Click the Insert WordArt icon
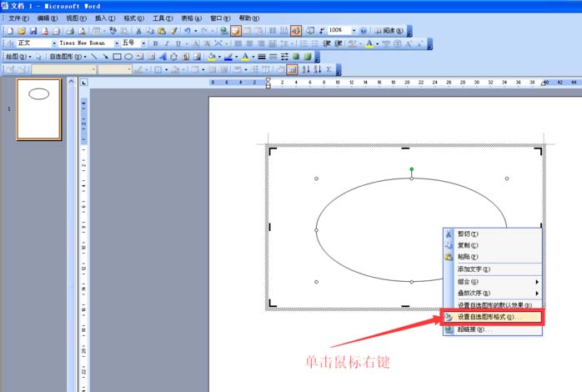 163,57
